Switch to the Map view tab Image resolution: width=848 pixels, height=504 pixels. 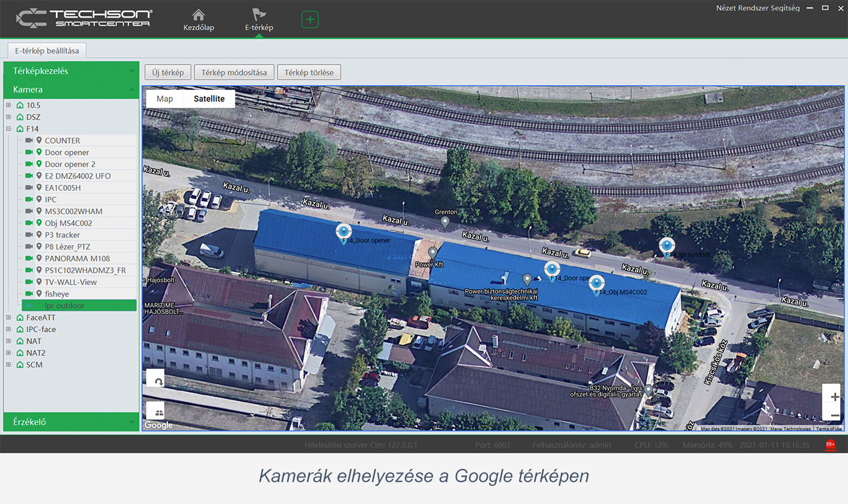coord(164,98)
